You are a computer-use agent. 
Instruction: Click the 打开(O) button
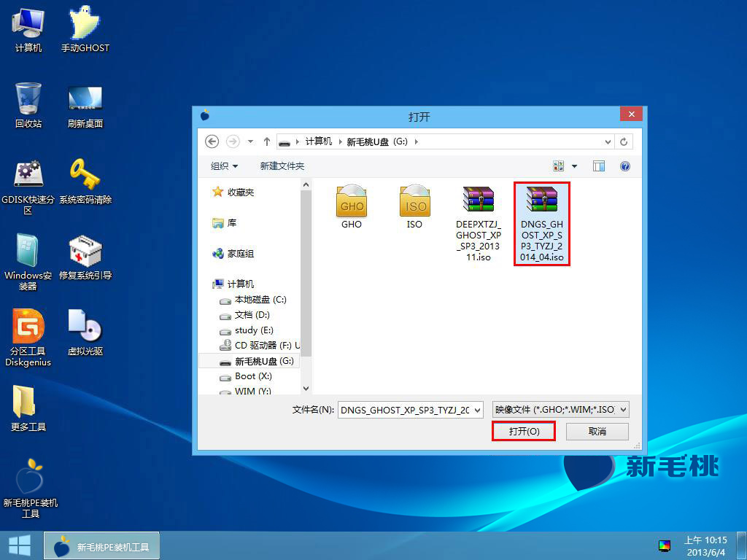524,432
